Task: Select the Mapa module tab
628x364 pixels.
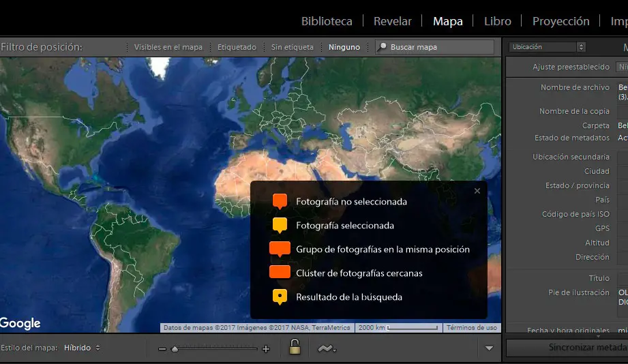Action: coord(448,21)
